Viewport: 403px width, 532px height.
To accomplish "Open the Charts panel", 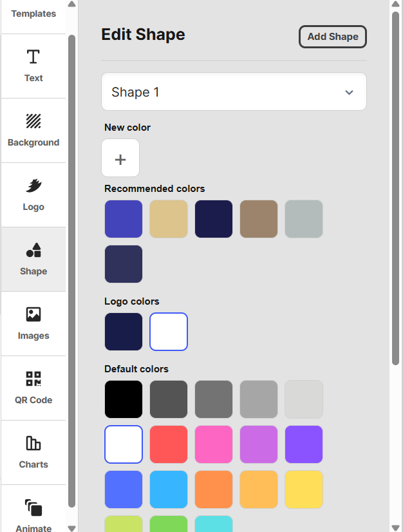I will (x=33, y=453).
